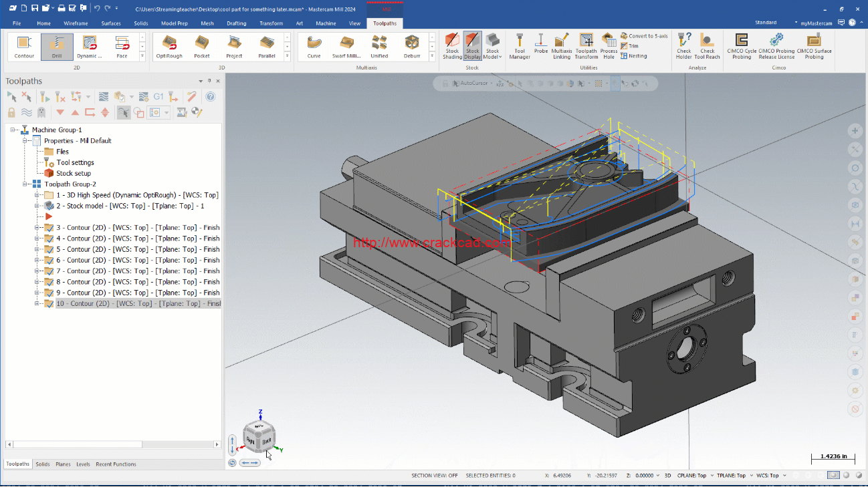Select the Unified multiaxis toolpath
Viewport: 868px width, 487px height.
(379, 47)
